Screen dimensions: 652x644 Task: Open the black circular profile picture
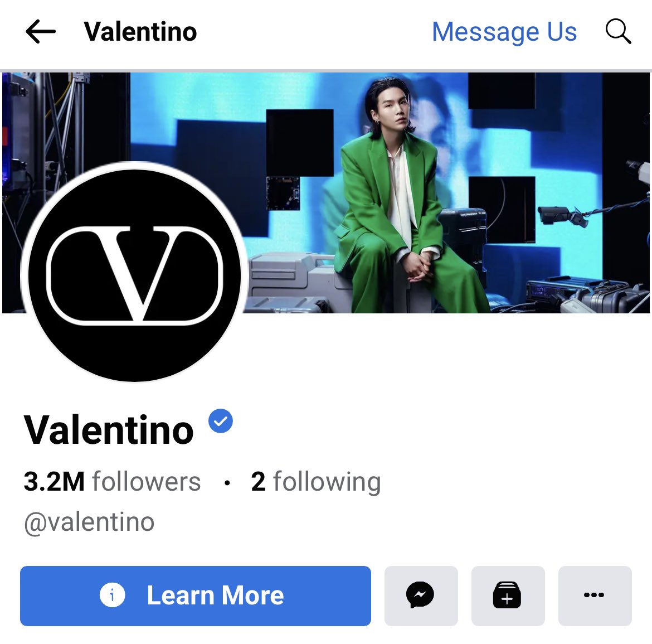click(x=134, y=271)
